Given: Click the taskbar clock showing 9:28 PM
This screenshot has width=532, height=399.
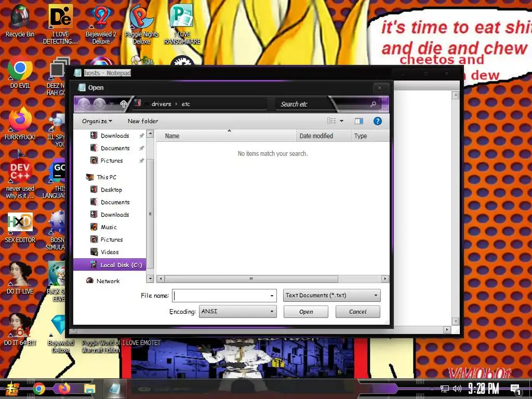Looking at the screenshot, I should point(483,389).
